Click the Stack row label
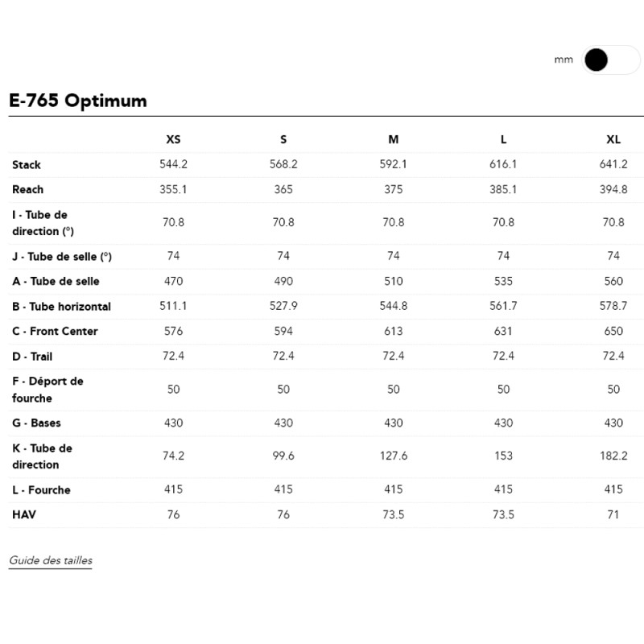Image resolution: width=644 pixels, height=644 pixels. [x=27, y=165]
